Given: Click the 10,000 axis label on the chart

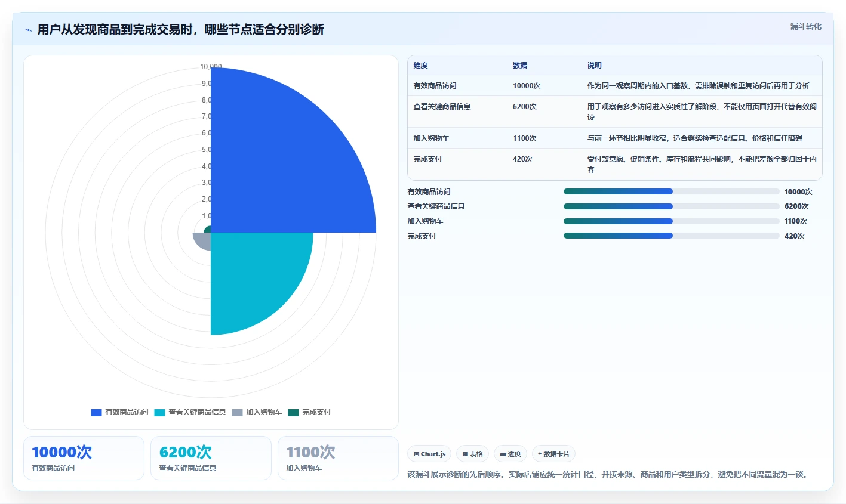Looking at the screenshot, I should 211,67.
